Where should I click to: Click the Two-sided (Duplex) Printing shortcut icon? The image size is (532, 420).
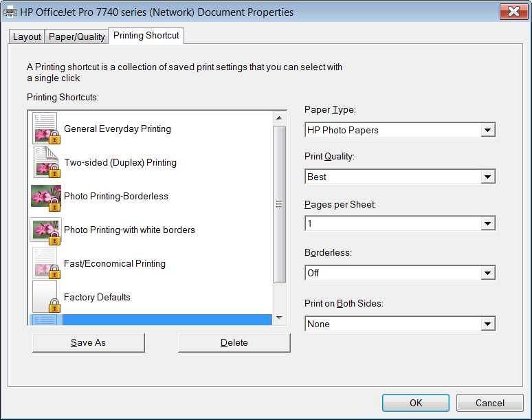tap(47, 162)
